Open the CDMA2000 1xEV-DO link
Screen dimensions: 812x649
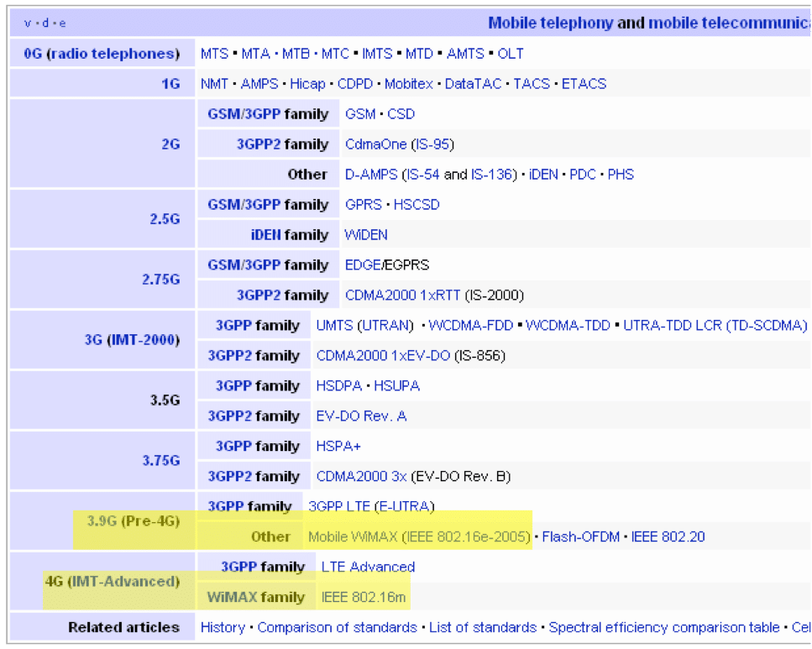383,355
